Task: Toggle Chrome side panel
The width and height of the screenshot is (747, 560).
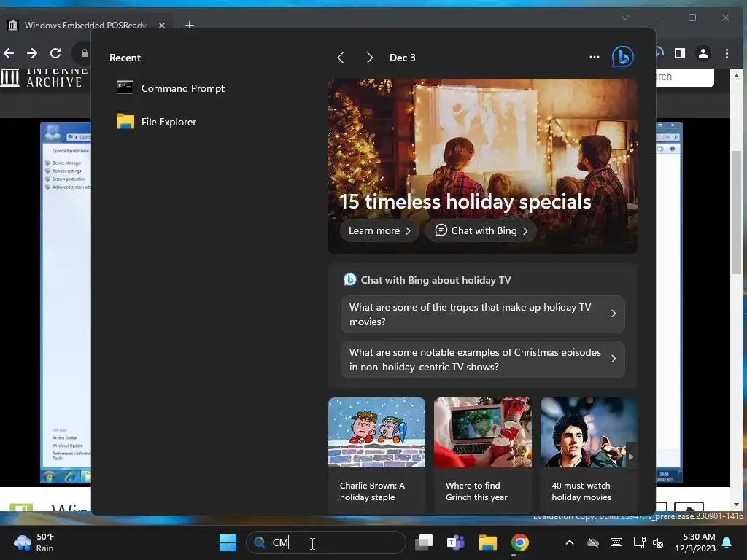Action: (680, 53)
